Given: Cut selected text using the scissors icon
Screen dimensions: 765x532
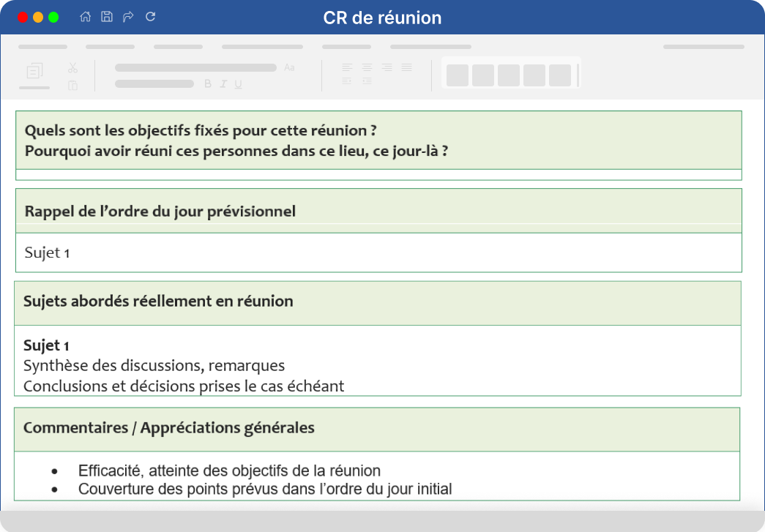Looking at the screenshot, I should point(72,68).
